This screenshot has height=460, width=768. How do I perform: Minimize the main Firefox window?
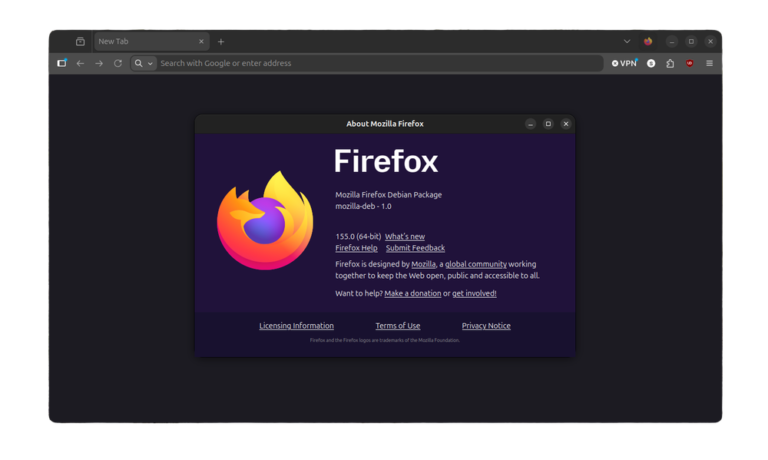pyautogui.click(x=672, y=42)
